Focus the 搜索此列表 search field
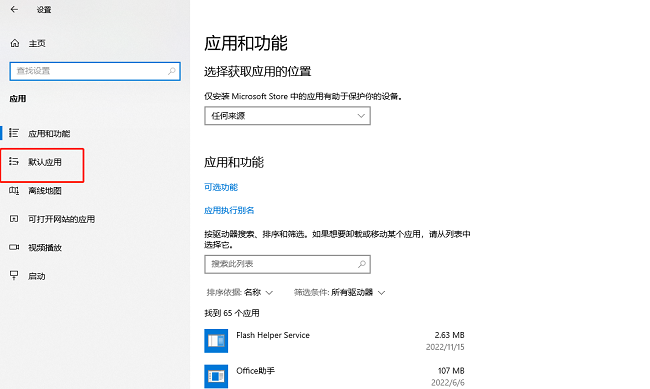650x389 pixels. tap(287, 264)
